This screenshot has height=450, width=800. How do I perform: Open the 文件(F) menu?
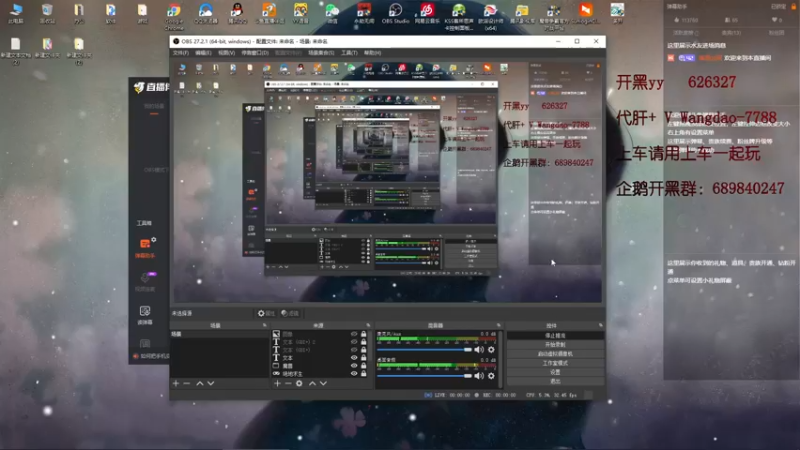coord(181,53)
